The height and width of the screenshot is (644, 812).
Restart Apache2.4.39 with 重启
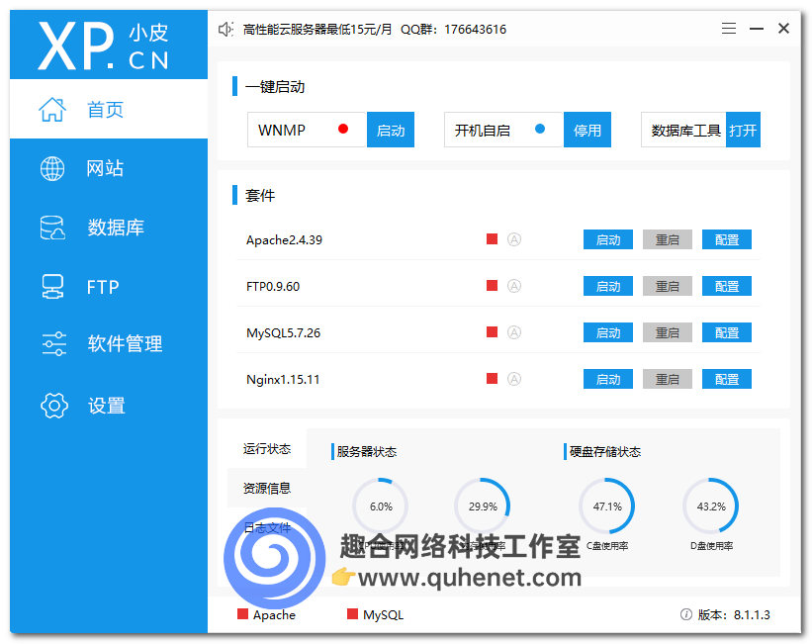(668, 239)
